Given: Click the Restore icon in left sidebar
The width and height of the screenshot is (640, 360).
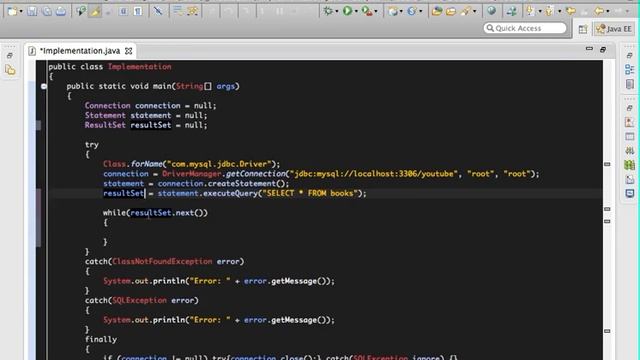Looking at the screenshot, I should [10, 56].
